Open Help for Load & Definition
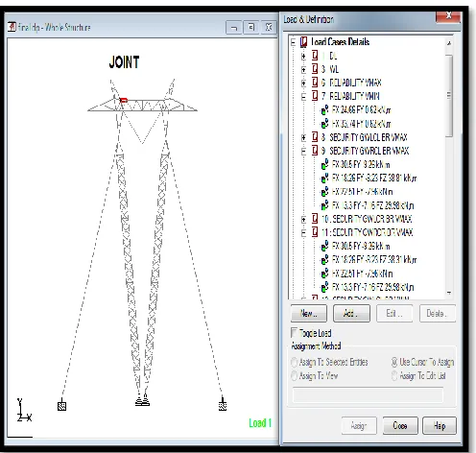 pos(440,426)
